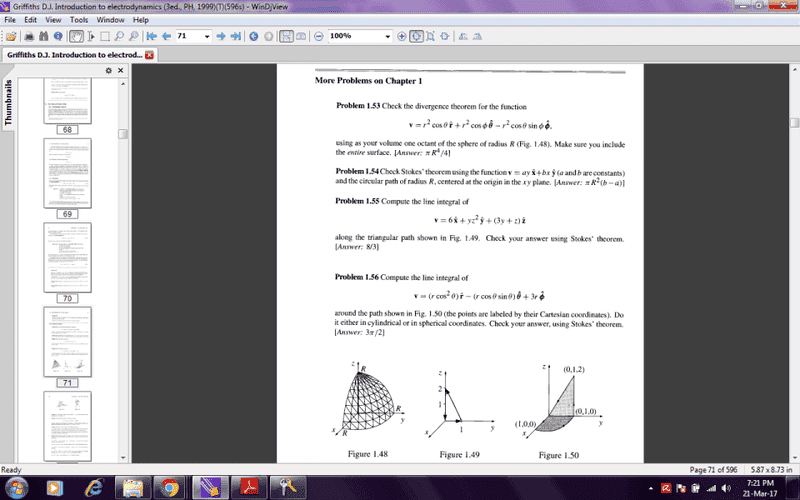Image resolution: width=800 pixels, height=500 pixels.
Task: Go to the next page
Action: (x=220, y=36)
